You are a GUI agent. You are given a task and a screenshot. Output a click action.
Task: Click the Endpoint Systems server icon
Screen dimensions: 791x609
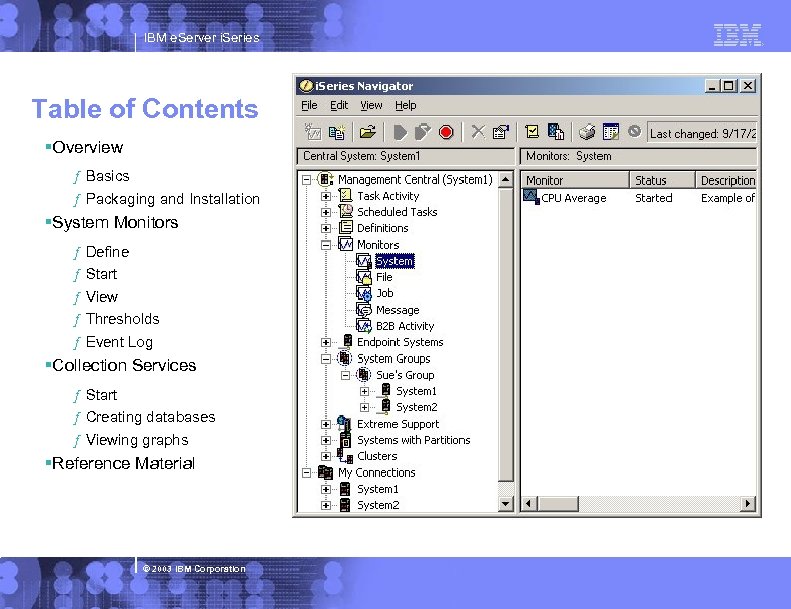[x=347, y=342]
